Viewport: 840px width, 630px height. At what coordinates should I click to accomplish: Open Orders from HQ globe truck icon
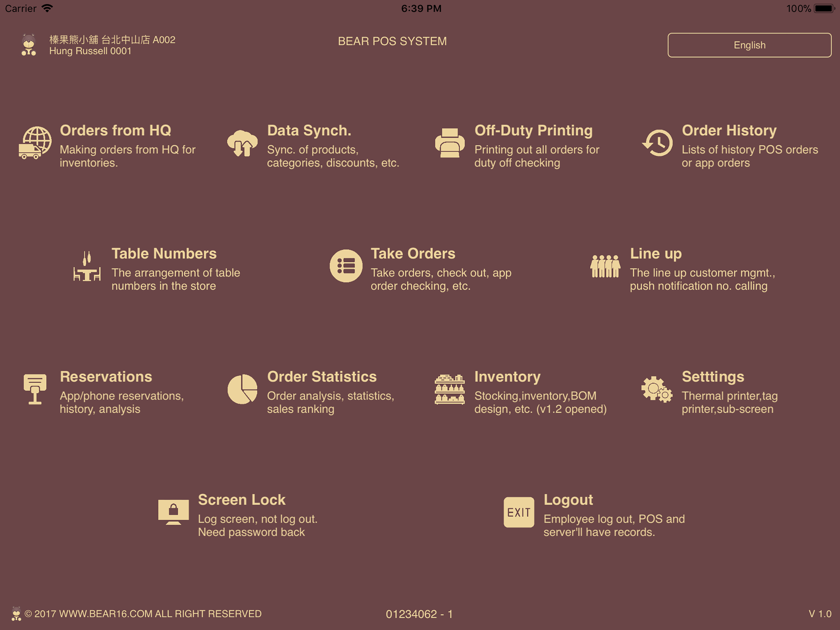[x=35, y=143]
